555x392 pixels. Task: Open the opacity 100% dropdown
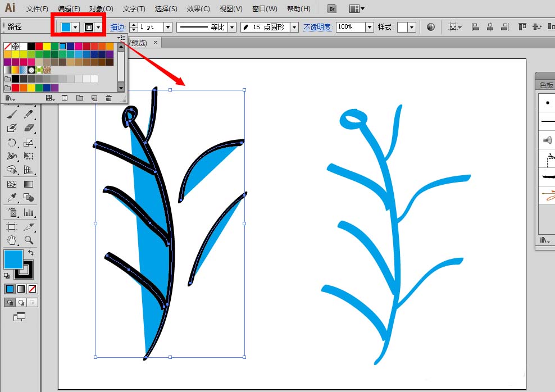click(x=370, y=28)
